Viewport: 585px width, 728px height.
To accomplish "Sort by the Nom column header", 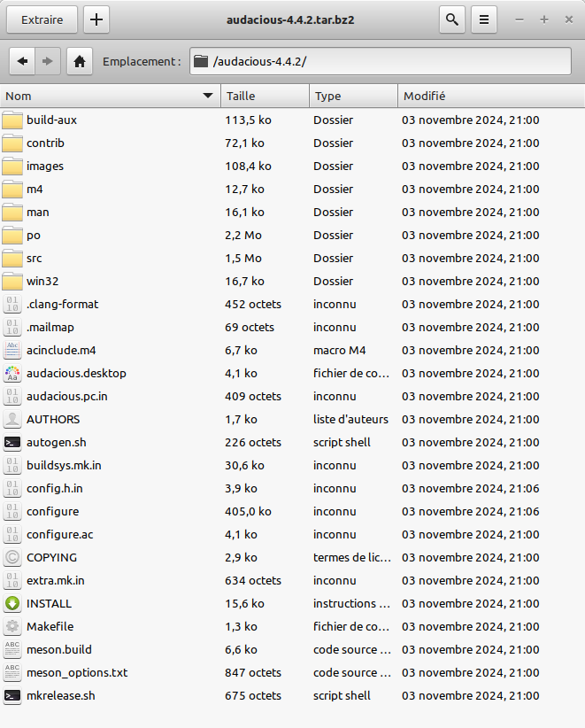I will tap(110, 97).
